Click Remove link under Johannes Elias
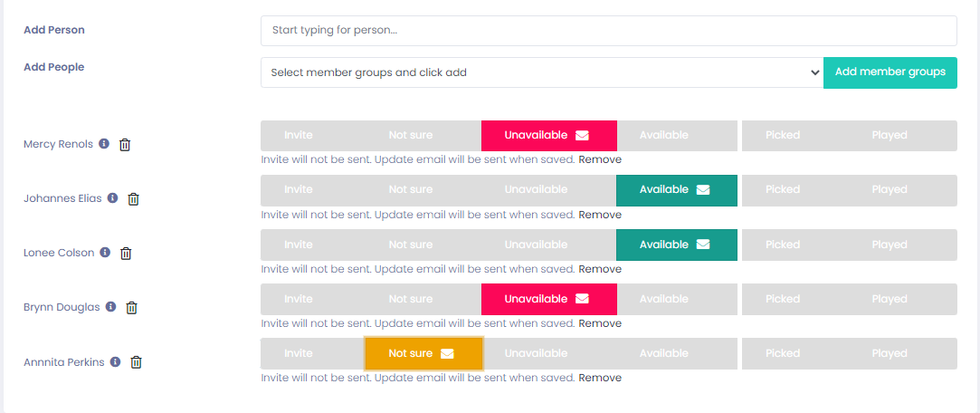The height and width of the screenshot is (413, 980). (600, 215)
